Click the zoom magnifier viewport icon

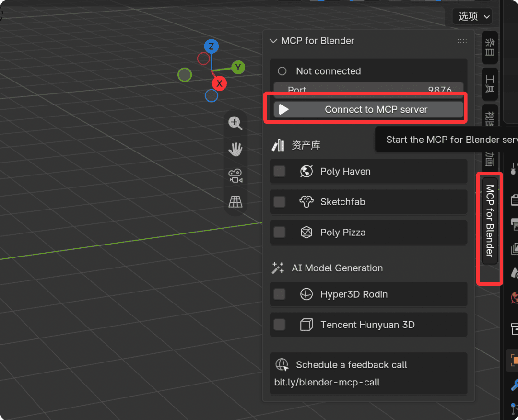[x=235, y=123]
